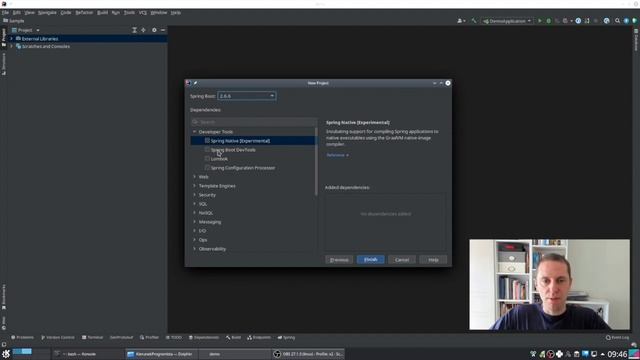This screenshot has width=640, height=360.
Task: Open the Build project hammer icon
Action: 473,21
